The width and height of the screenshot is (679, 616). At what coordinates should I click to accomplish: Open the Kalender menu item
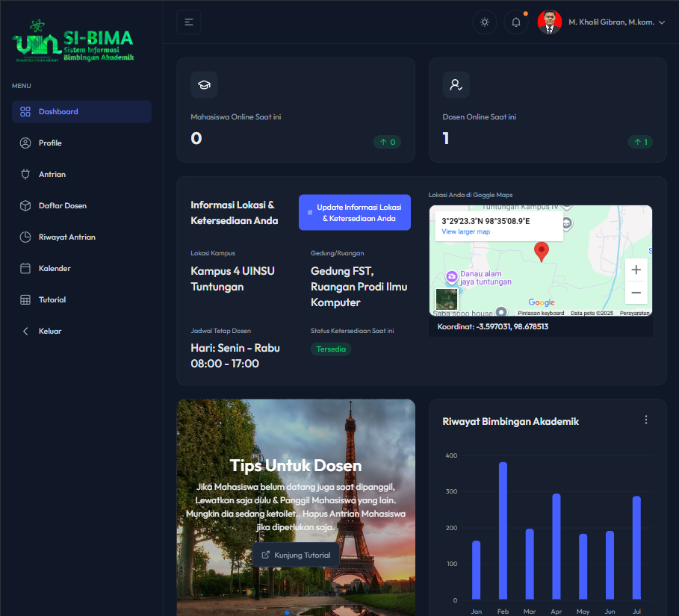click(82, 268)
